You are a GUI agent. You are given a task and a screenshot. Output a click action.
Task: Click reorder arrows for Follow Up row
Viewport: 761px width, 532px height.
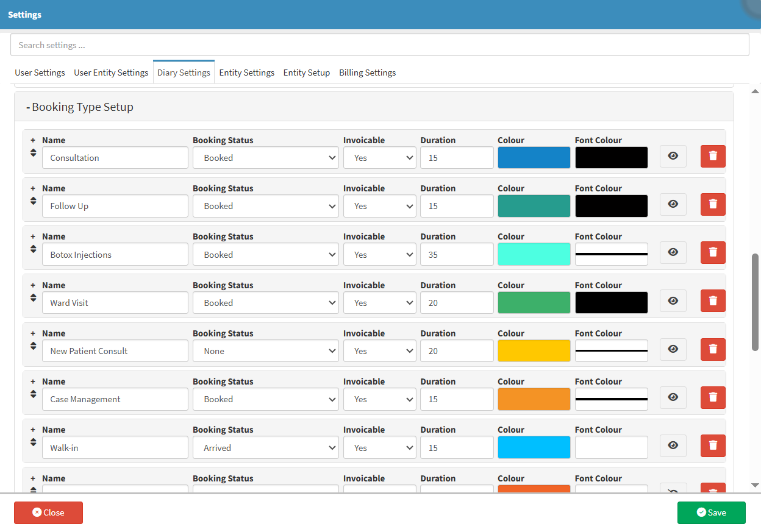[33, 201]
